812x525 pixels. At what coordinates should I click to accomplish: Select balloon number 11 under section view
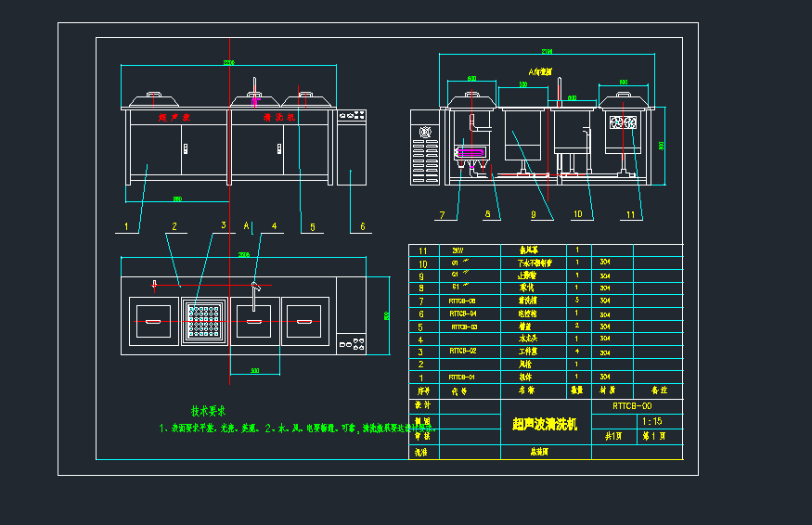coord(631,215)
